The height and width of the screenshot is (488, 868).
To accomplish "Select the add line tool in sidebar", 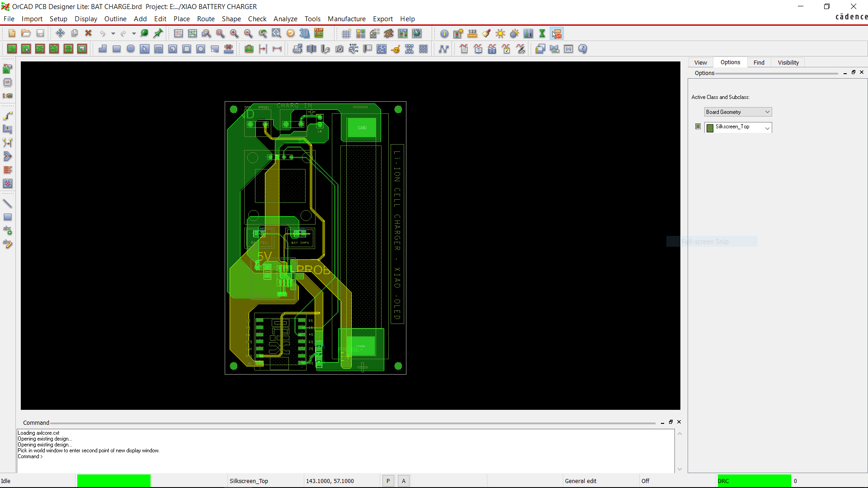I will (x=8, y=204).
